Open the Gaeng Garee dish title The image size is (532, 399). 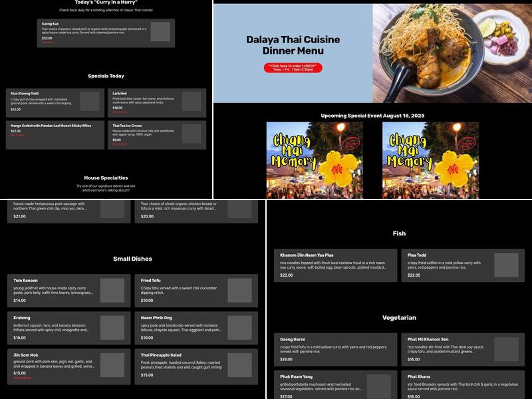[293, 339]
